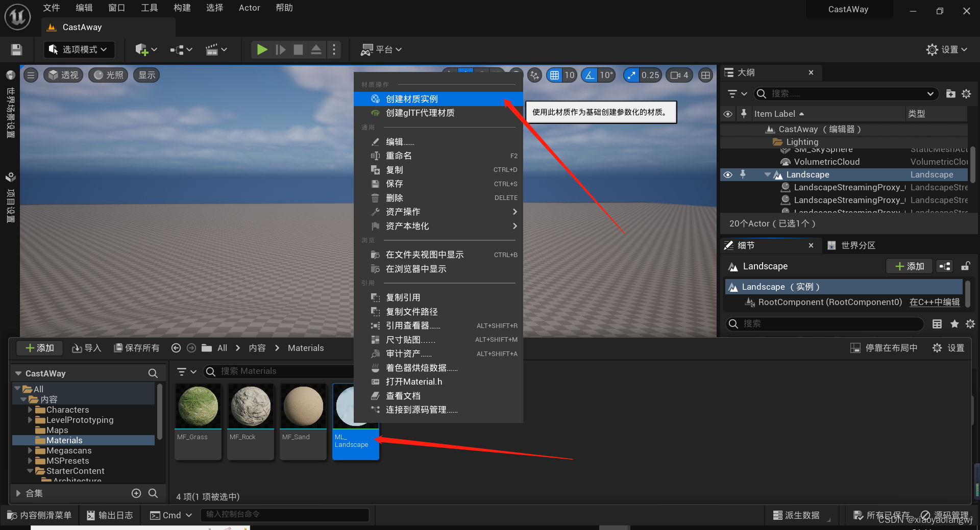Open outliner filter dropdown
This screenshot has width=980, height=530.
(x=737, y=94)
